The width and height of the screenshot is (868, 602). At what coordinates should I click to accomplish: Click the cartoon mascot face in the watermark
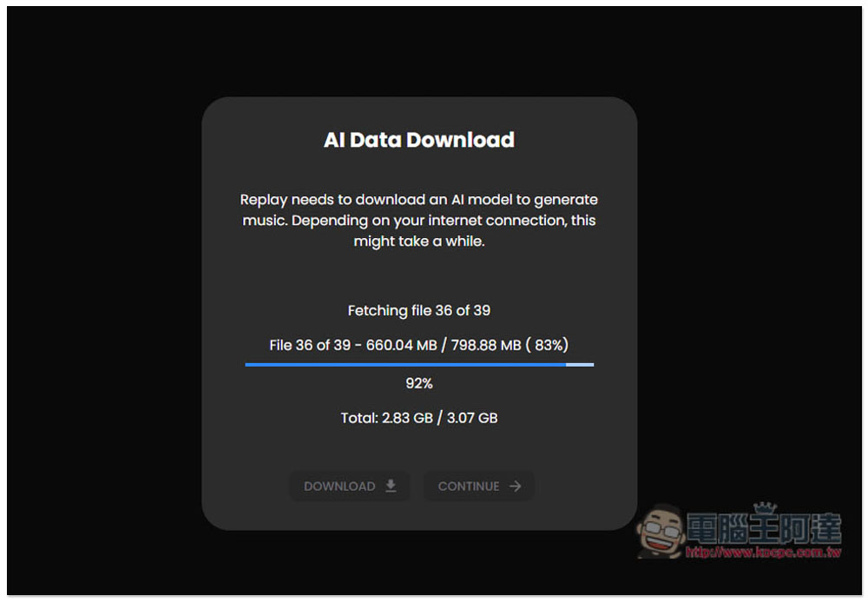click(661, 531)
